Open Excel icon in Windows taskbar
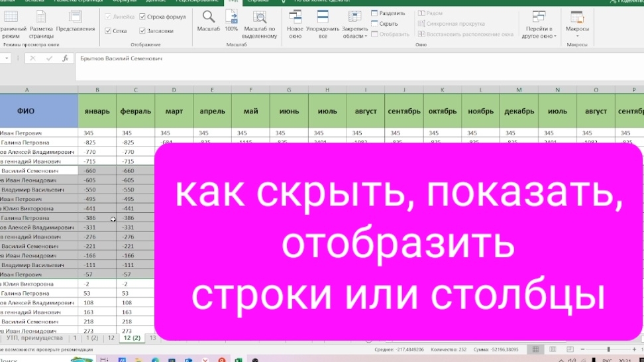The height and width of the screenshot is (362, 644). pyautogui.click(x=239, y=360)
